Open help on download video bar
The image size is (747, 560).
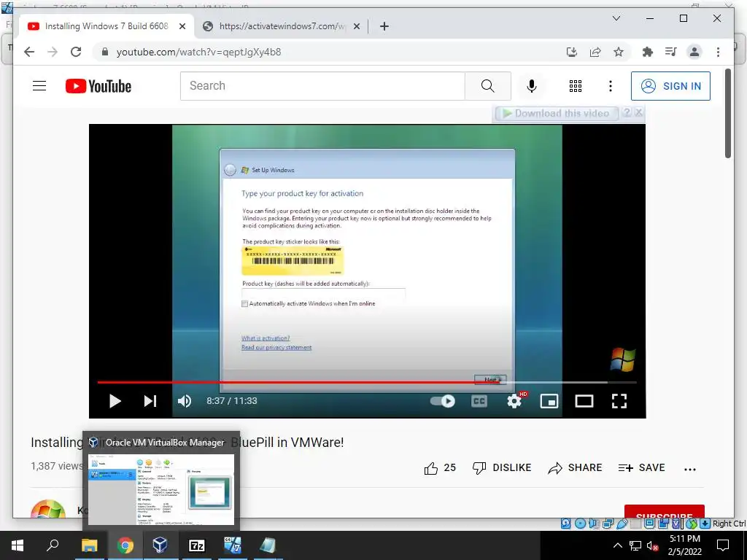coord(627,112)
